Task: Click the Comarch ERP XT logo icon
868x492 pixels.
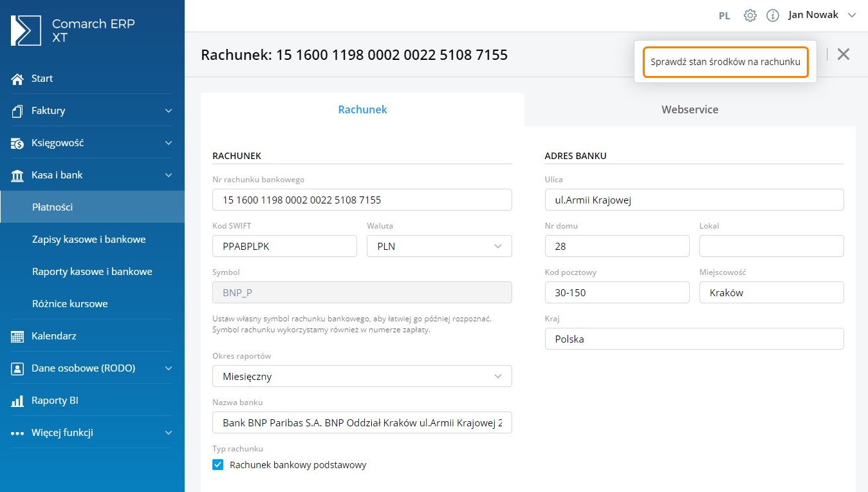Action: pos(26,30)
